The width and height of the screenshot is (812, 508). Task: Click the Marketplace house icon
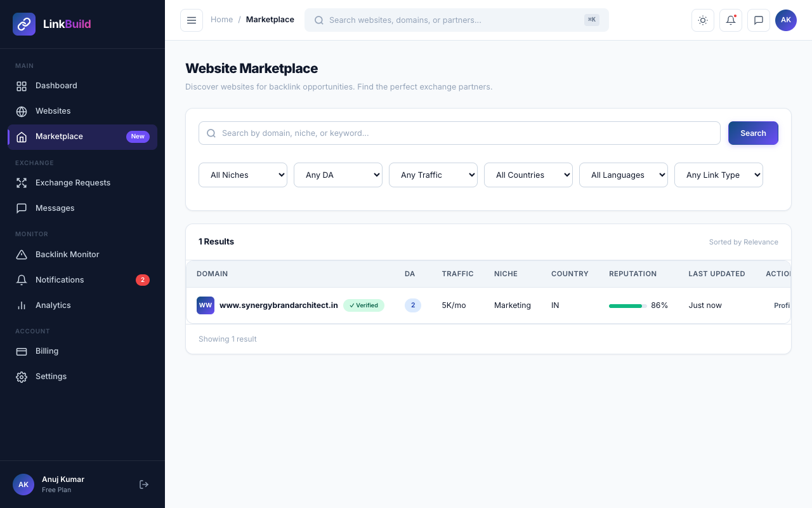point(22,137)
